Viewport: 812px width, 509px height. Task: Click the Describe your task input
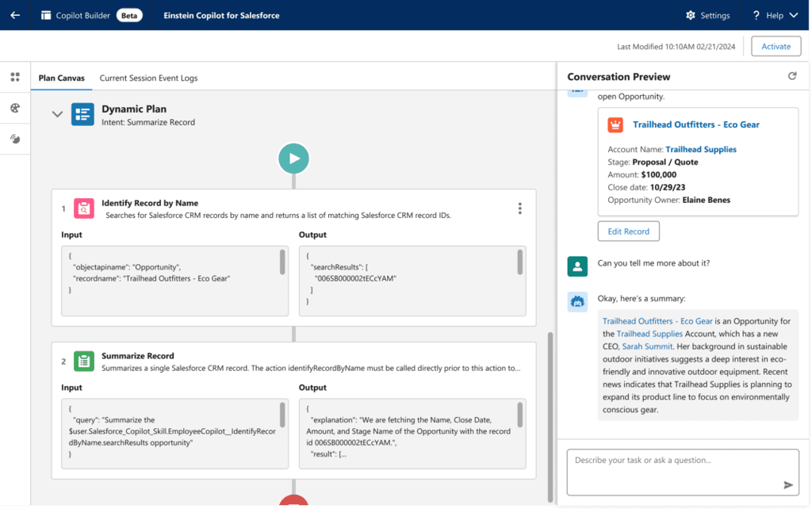pos(683,472)
